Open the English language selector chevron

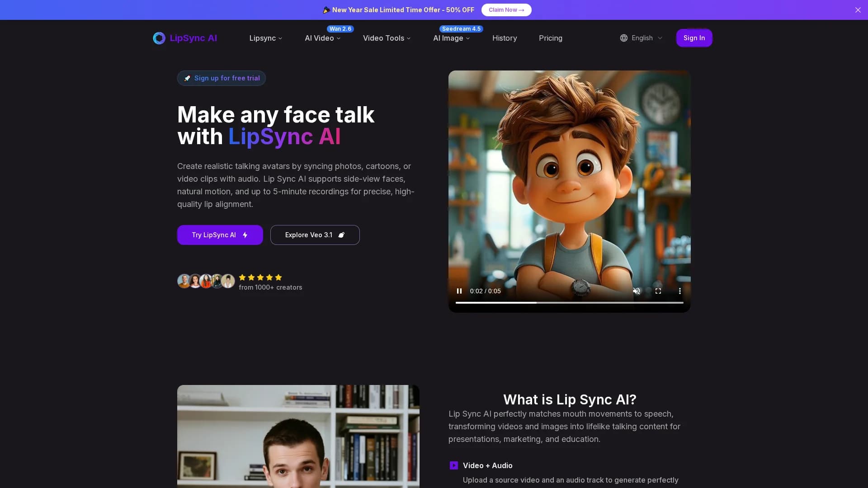coord(660,38)
